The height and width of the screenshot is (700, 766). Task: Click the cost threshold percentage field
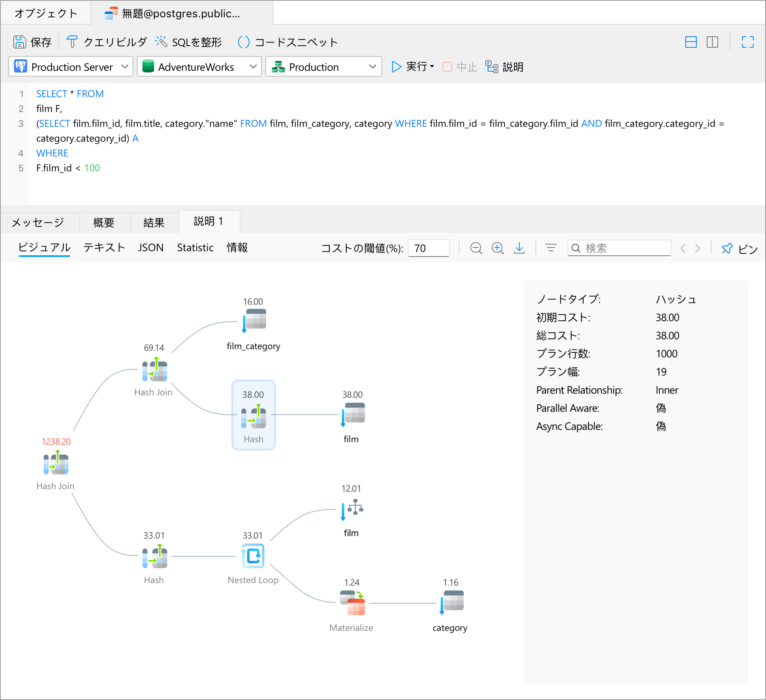[428, 248]
